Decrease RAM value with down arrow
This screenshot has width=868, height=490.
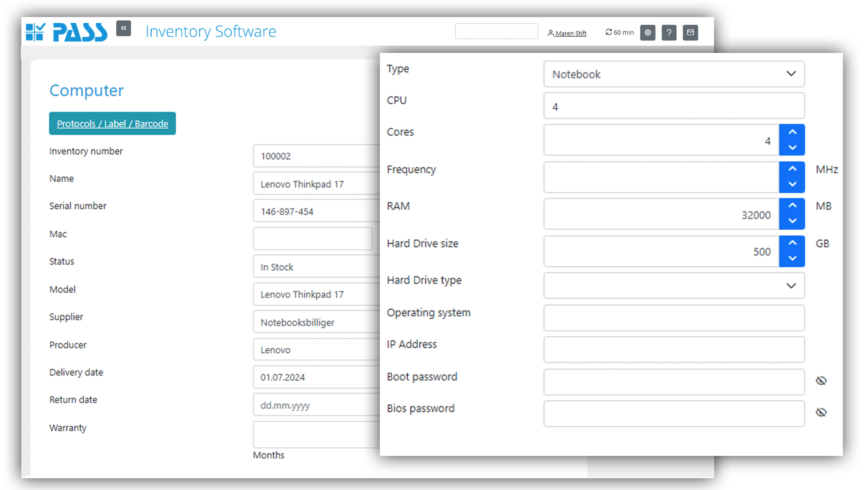pyautogui.click(x=792, y=221)
